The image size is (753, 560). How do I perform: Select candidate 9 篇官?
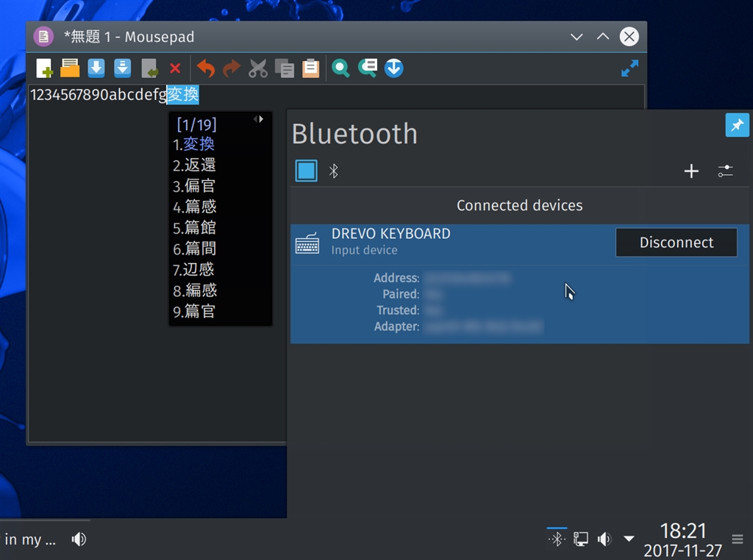pyautogui.click(x=194, y=312)
